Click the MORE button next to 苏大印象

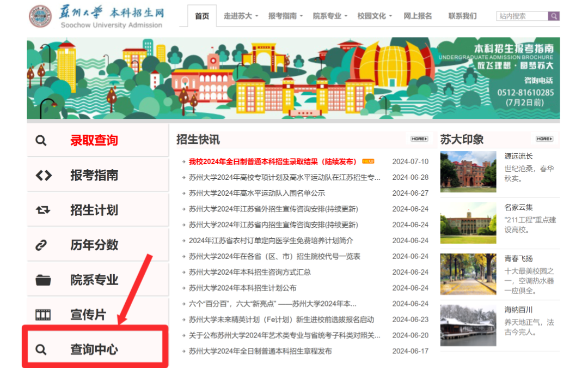click(544, 139)
